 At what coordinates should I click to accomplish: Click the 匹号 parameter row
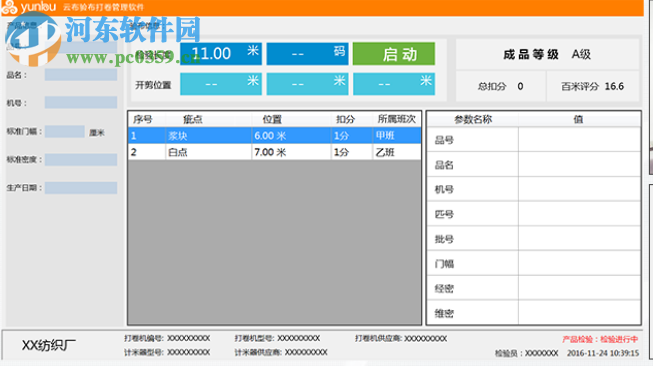point(533,214)
